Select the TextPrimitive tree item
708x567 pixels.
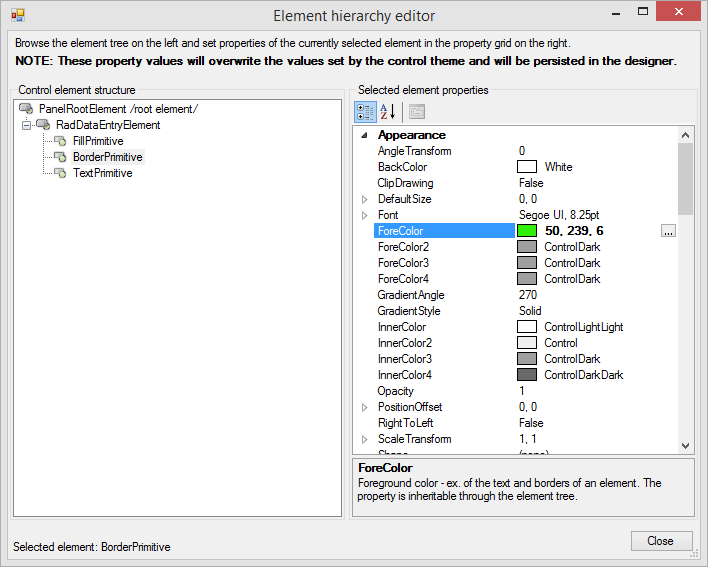102,173
